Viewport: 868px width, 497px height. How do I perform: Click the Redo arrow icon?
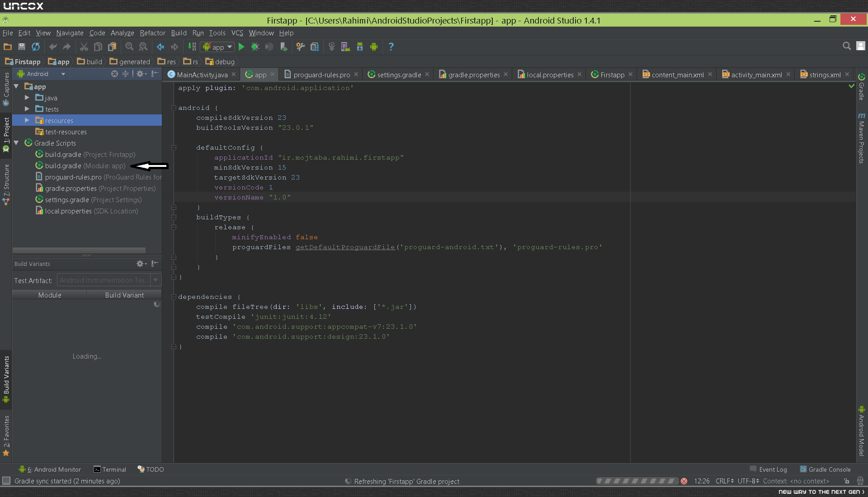click(67, 47)
